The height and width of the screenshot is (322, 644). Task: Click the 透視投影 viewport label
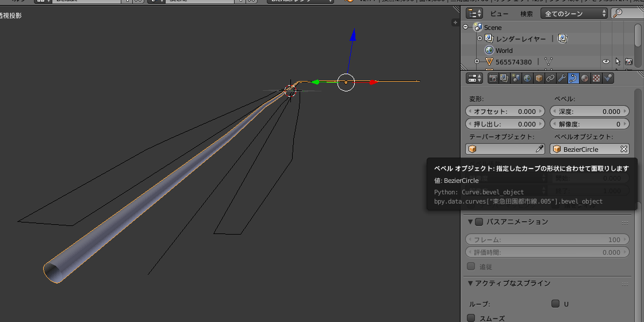pyautogui.click(x=11, y=16)
